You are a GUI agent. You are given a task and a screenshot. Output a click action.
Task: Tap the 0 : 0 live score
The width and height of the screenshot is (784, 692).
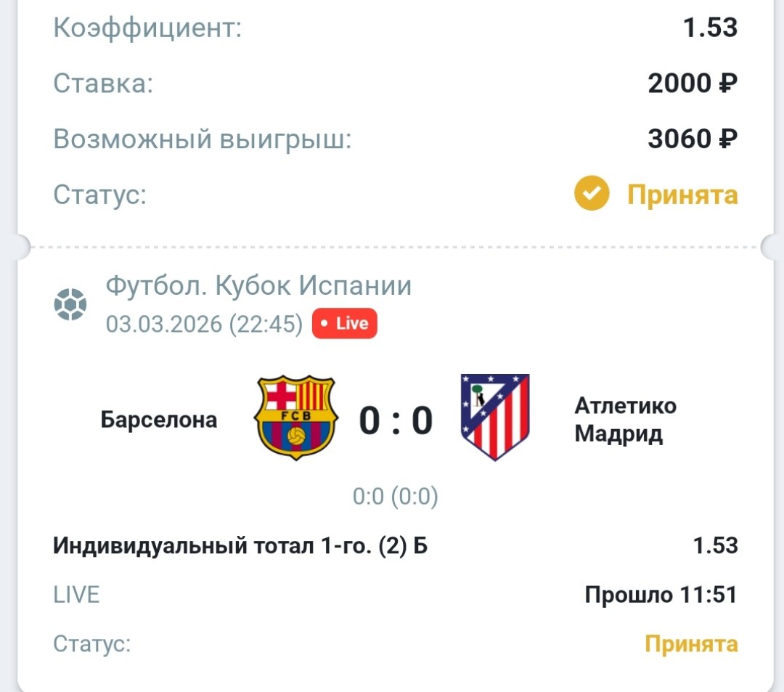(x=396, y=420)
